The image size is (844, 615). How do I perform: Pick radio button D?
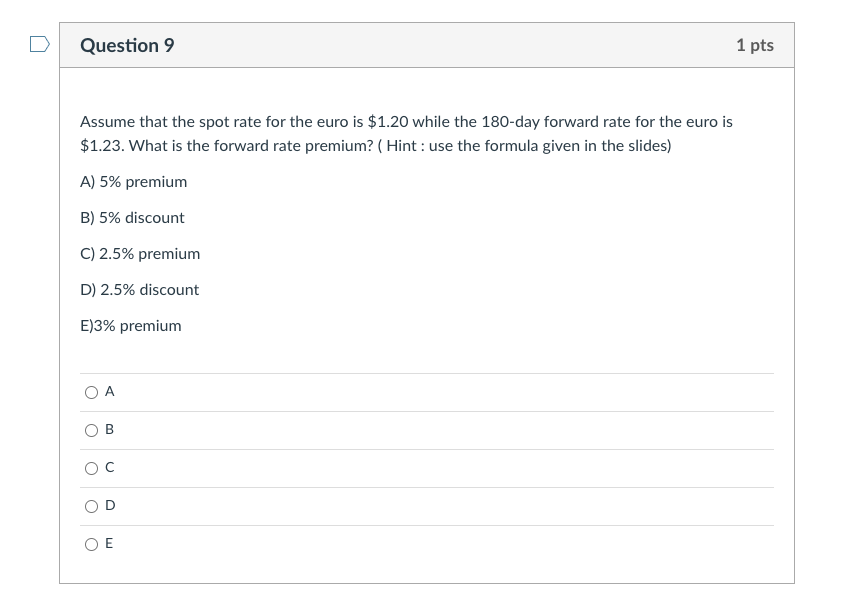point(92,506)
